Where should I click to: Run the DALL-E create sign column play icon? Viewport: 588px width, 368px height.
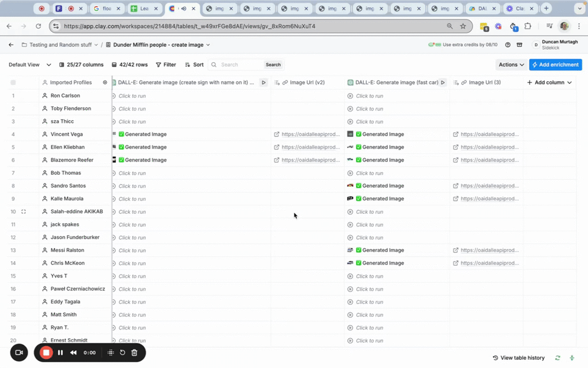pos(264,83)
